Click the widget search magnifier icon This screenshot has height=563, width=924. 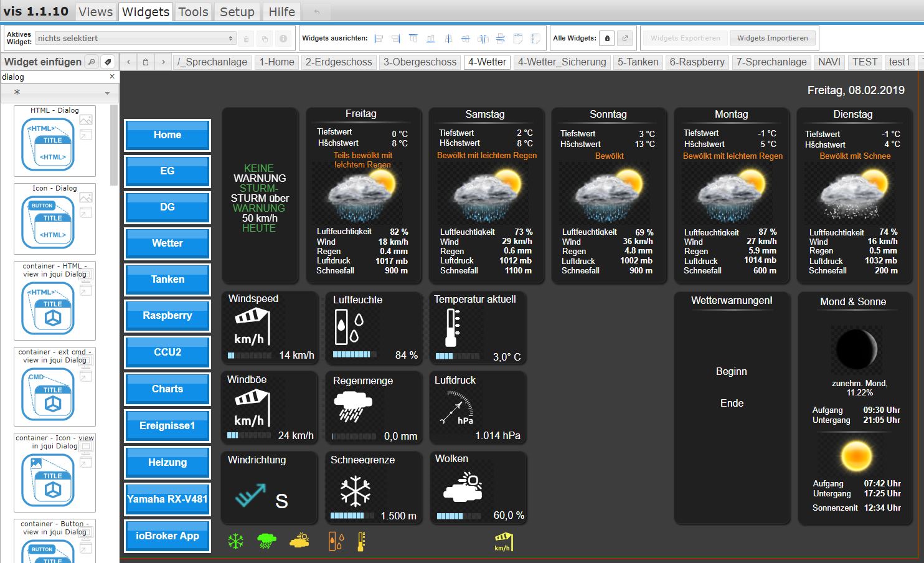92,62
